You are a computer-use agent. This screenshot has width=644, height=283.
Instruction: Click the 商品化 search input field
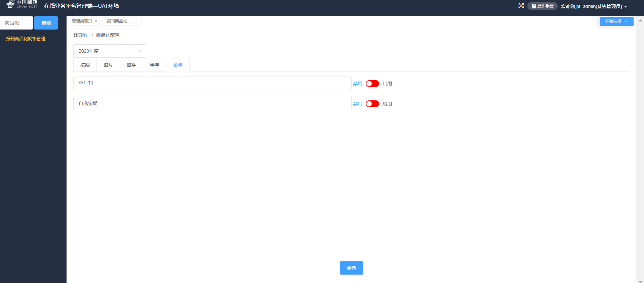point(16,23)
